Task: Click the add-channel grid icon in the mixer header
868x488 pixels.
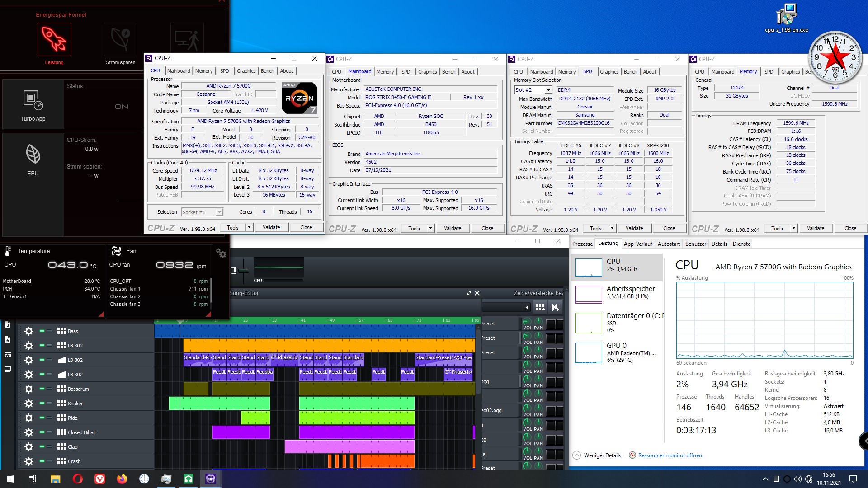Action: (540, 307)
